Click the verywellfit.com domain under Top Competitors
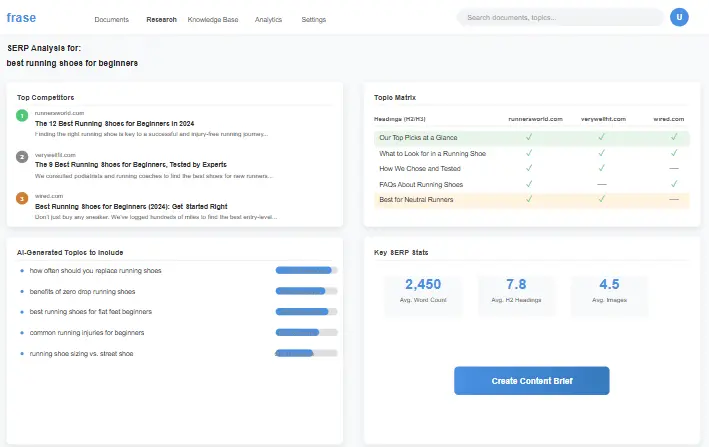Viewport: 709px width, 447px height. pos(55,155)
